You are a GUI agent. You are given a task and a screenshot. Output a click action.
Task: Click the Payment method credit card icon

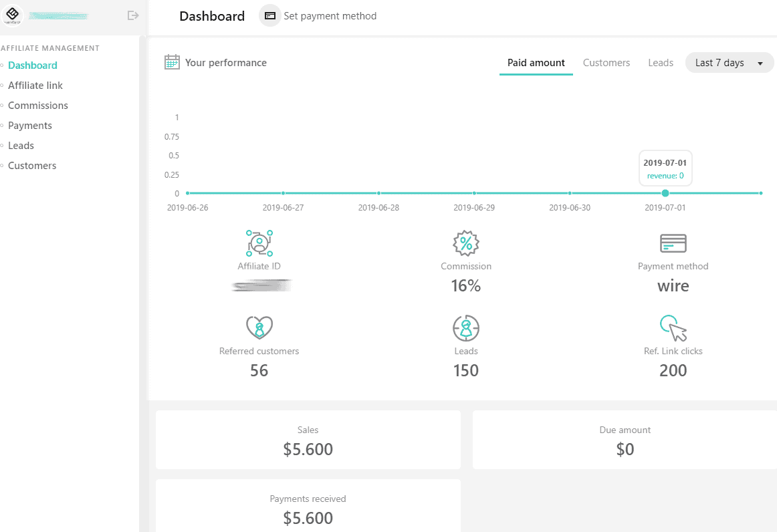click(673, 243)
